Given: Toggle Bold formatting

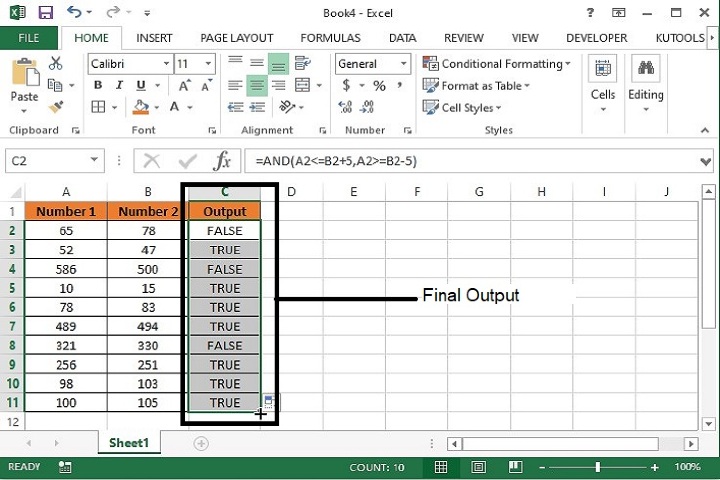Looking at the screenshot, I should pyautogui.click(x=98, y=86).
